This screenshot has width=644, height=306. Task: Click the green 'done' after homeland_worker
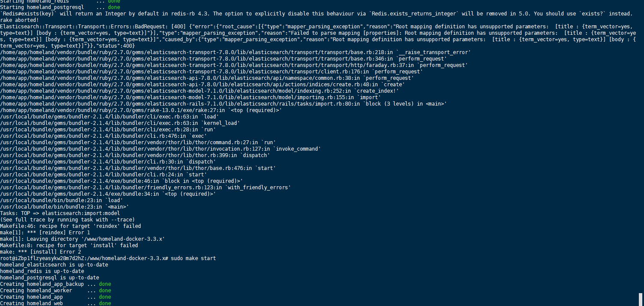point(105,291)
